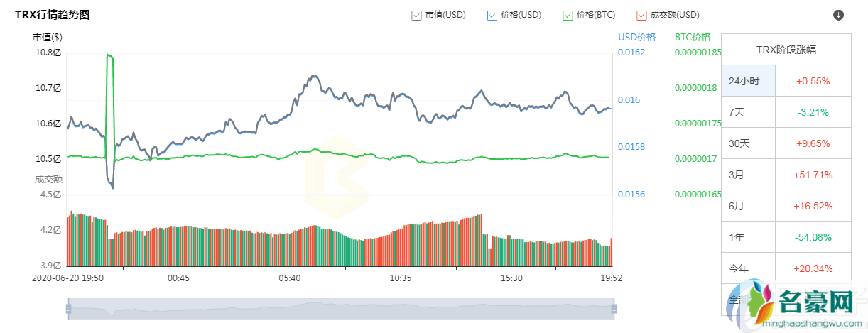Image resolution: width=868 pixels, height=333 pixels.
Task: Click the TRX行情趋势图 title
Action: point(52,14)
